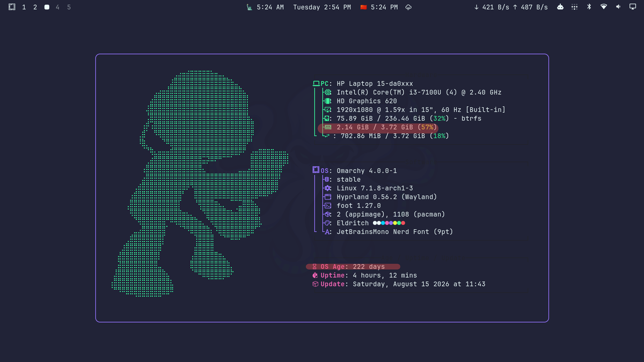The width and height of the screenshot is (644, 362).
Task: Click the 1920x1080 display resolution line
Action: (421, 110)
